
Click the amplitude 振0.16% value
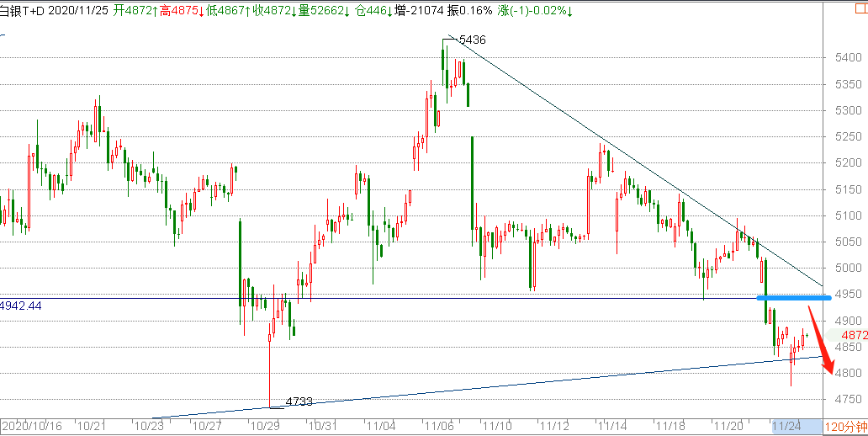click(x=468, y=11)
